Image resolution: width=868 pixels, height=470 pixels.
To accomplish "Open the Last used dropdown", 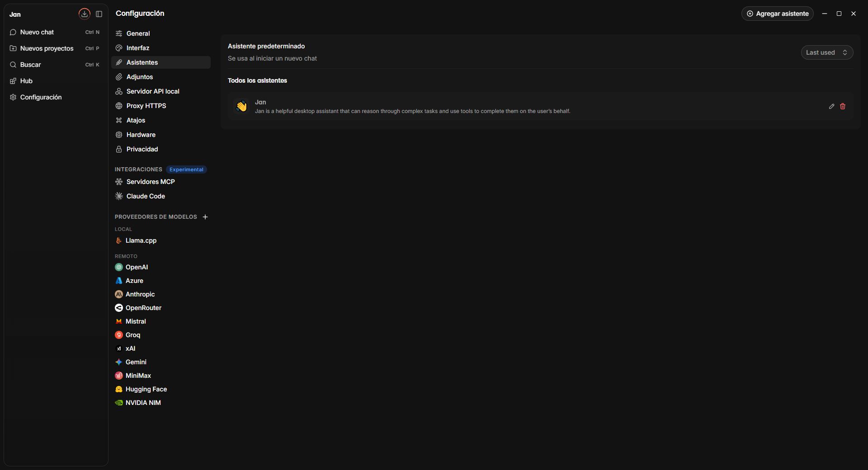I will pyautogui.click(x=827, y=52).
